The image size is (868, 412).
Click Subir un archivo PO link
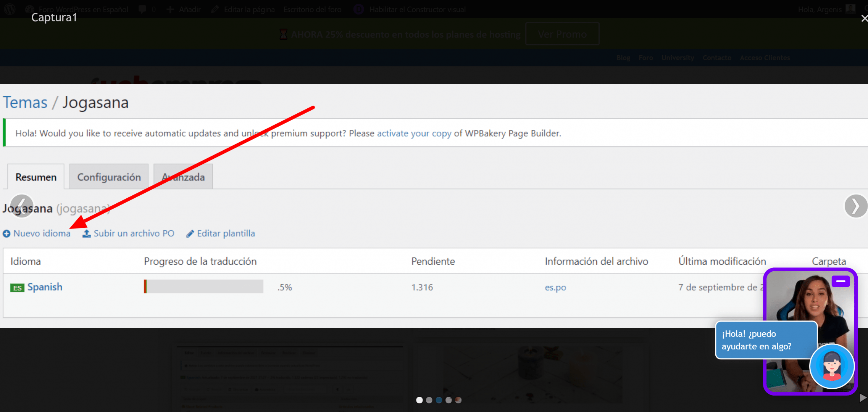(x=134, y=233)
